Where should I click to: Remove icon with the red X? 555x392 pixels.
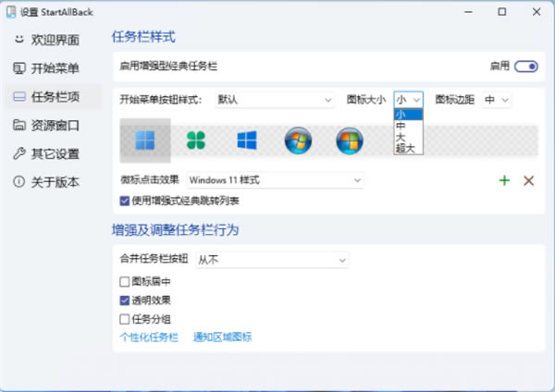click(x=529, y=180)
